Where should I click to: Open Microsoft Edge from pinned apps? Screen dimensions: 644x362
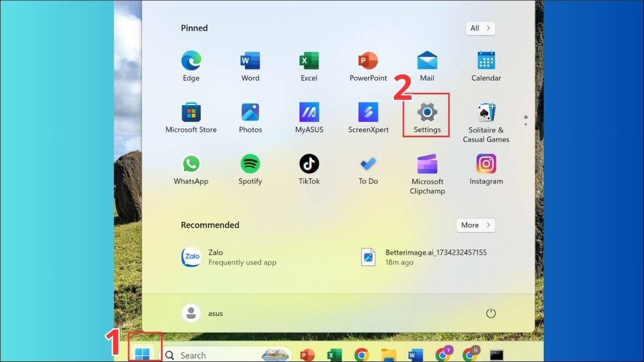[191, 67]
